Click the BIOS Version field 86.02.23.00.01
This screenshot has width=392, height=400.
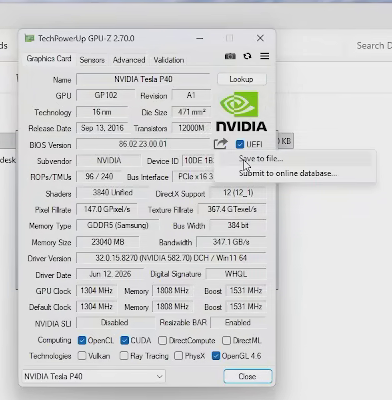(143, 144)
